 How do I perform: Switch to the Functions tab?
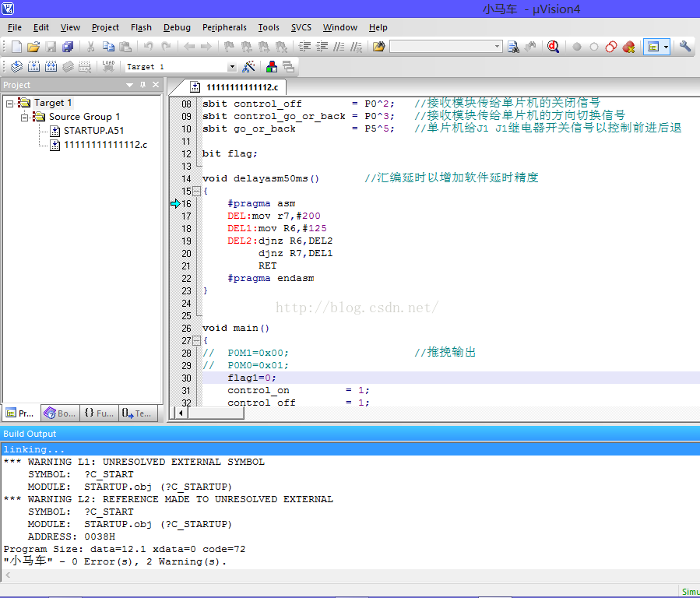[x=99, y=413]
